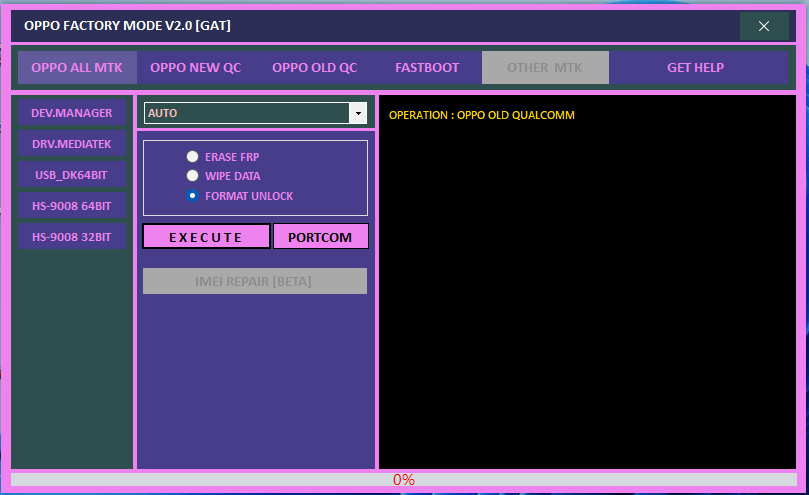
Task: Install USB_DK64BIT driver
Action: [72, 175]
